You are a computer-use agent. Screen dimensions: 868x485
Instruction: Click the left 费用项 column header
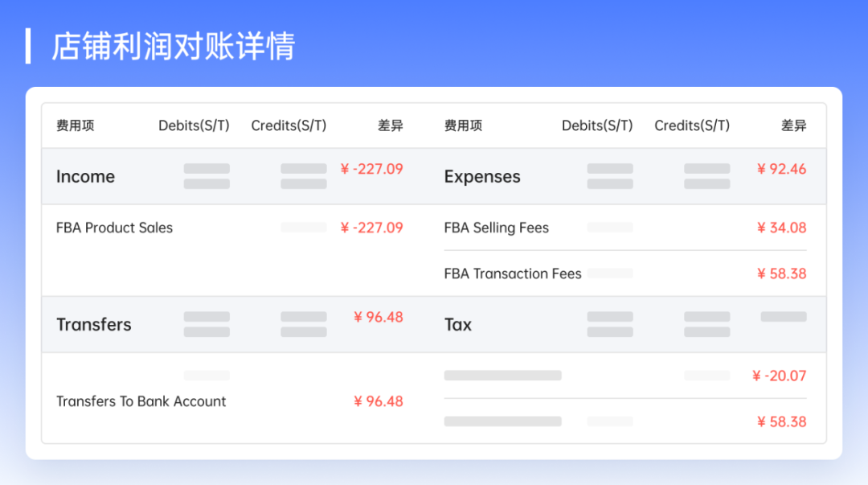pos(74,125)
